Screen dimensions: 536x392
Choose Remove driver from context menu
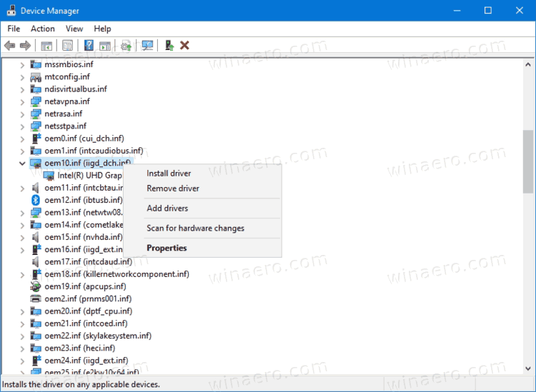pos(173,189)
